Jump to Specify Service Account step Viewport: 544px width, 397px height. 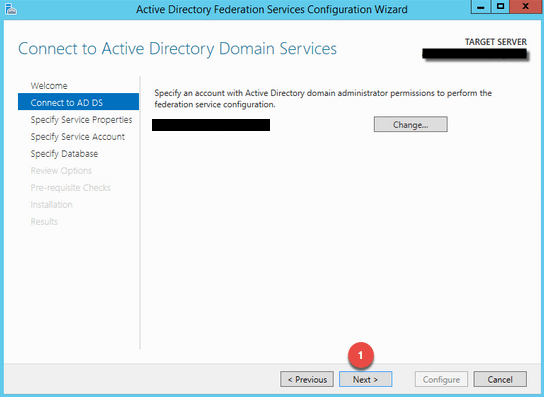(x=77, y=137)
